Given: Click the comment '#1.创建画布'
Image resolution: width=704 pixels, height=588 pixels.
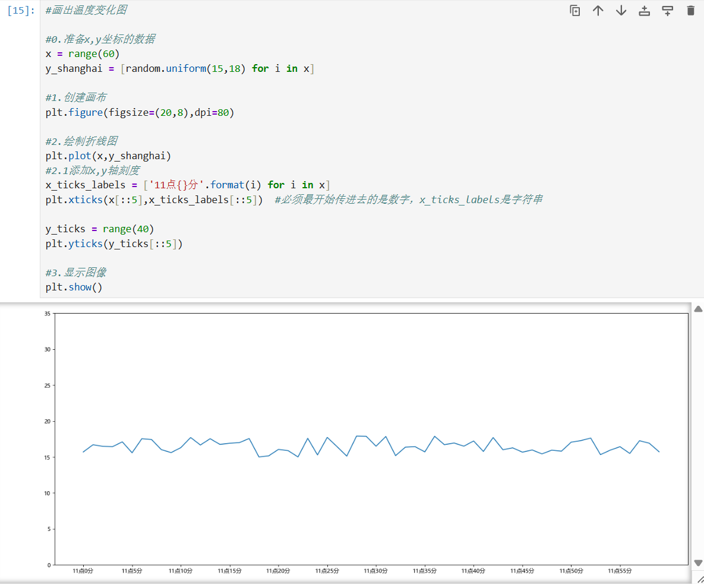Looking at the screenshot, I should pyautogui.click(x=76, y=98).
